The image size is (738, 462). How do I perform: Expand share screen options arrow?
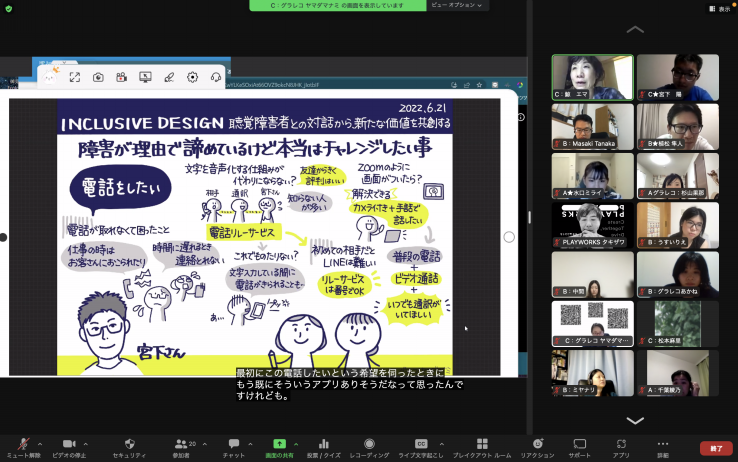(x=296, y=444)
